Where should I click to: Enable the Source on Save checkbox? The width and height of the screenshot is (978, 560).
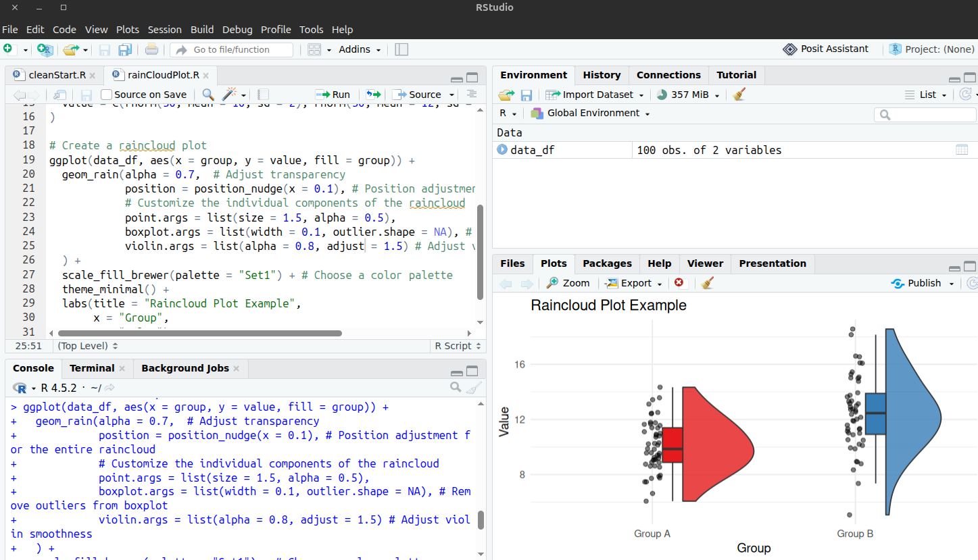[x=106, y=95]
